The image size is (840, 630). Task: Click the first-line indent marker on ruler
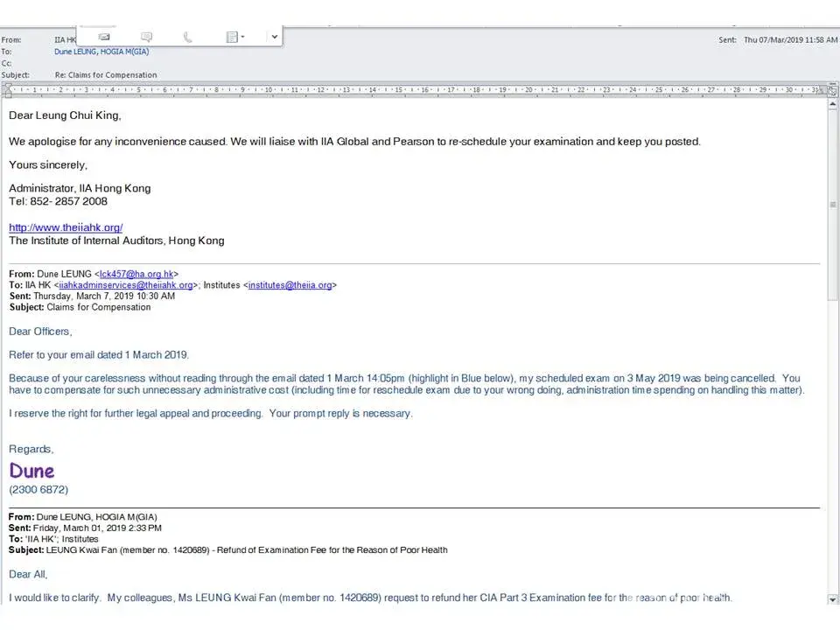[9, 87]
